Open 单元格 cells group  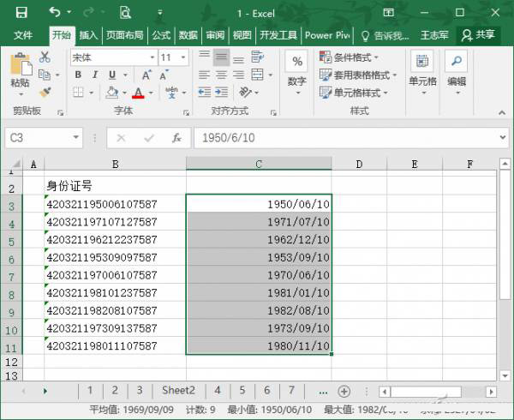pos(422,73)
